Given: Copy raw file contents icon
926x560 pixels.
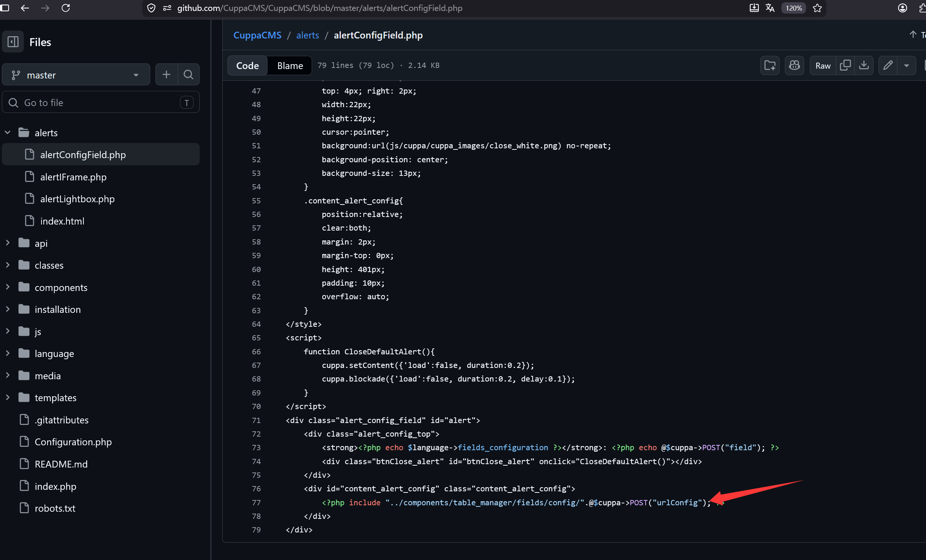Looking at the screenshot, I should point(845,65).
